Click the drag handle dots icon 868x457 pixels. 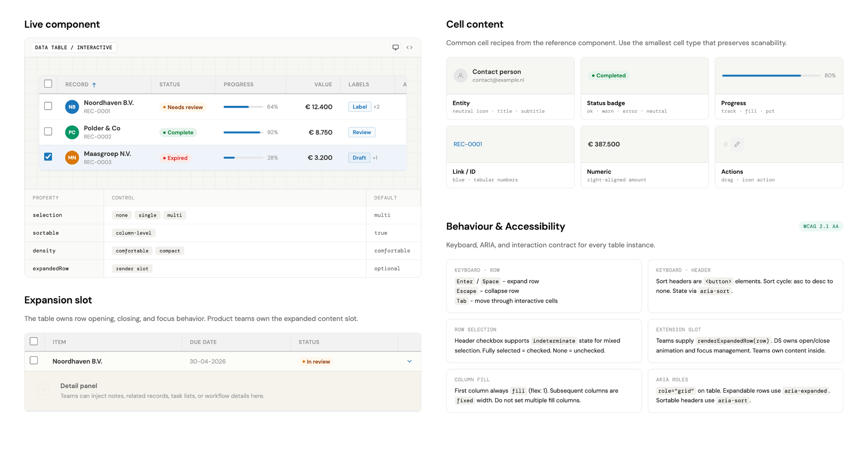726,144
